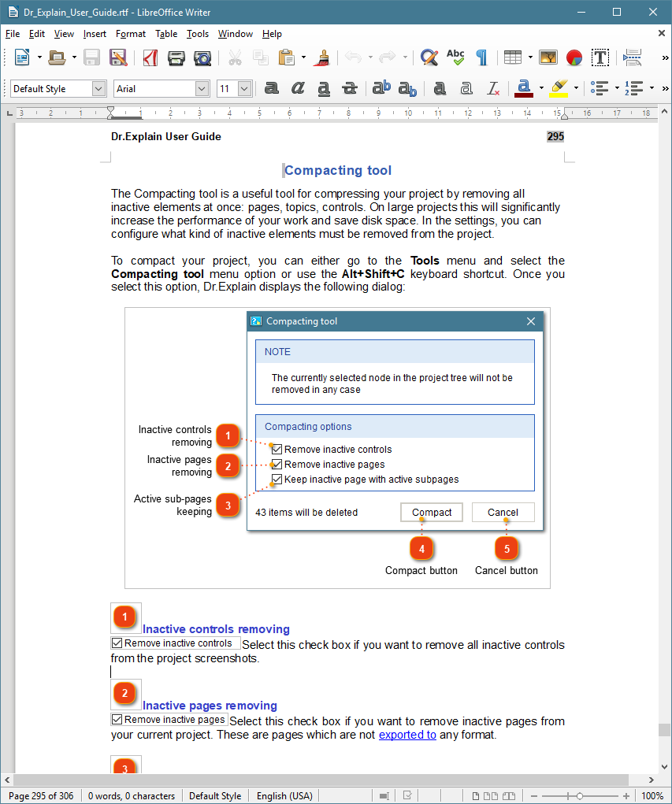Toggle the outline font effect
672x804 pixels.
click(466, 88)
